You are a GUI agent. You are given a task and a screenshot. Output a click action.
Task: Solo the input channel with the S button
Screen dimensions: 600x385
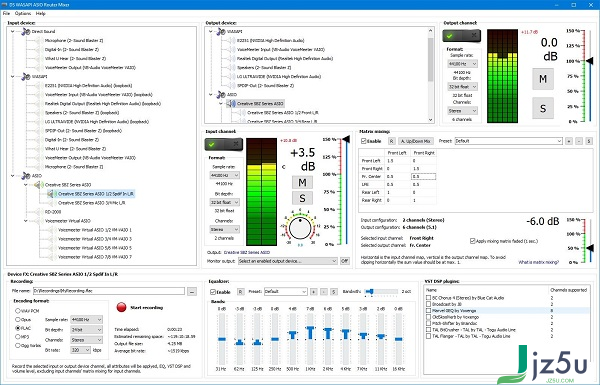(302, 198)
